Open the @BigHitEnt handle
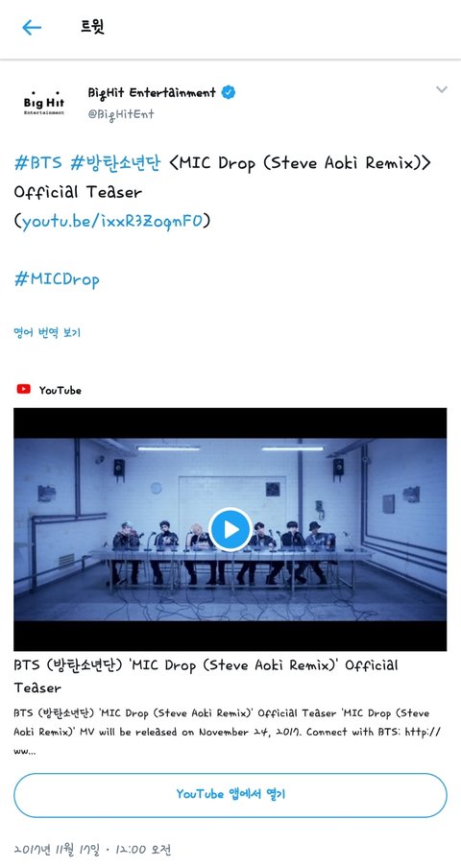461x868 pixels. pyautogui.click(x=121, y=114)
